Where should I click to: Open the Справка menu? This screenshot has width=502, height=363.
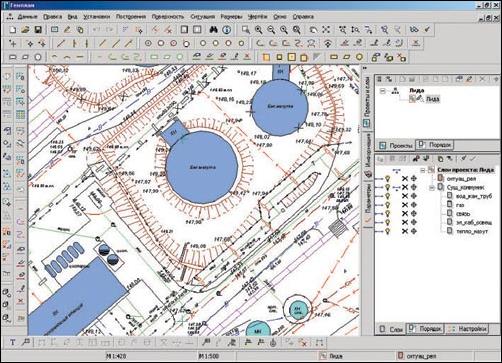(x=303, y=17)
